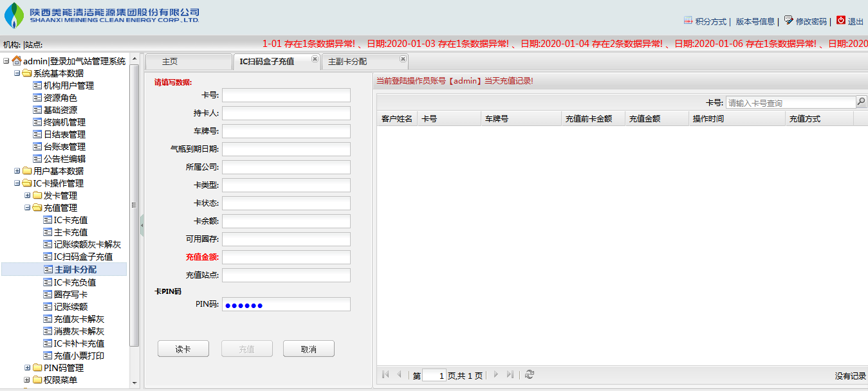The image size is (868, 391).
Task: Close the 主副卡分配 tab
Action: coord(403,59)
